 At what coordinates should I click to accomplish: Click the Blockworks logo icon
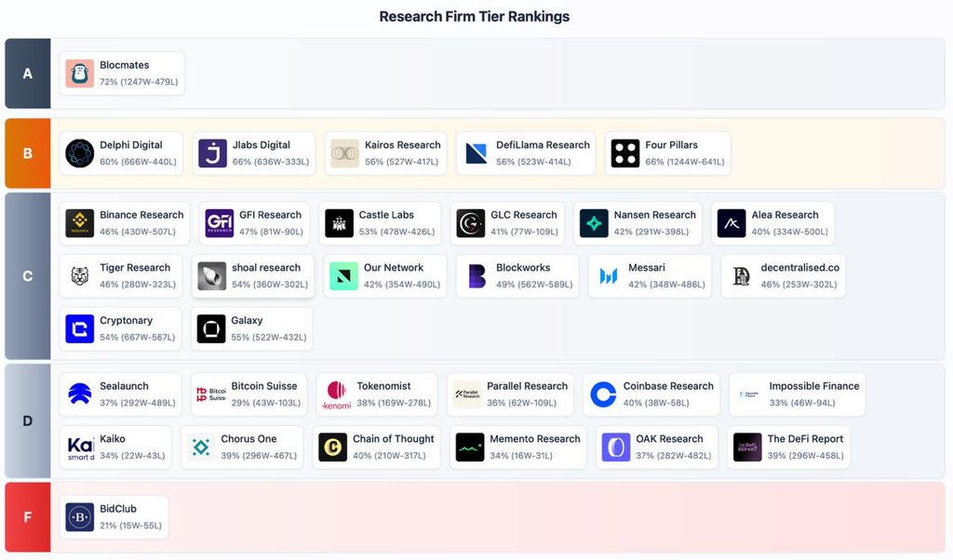click(x=476, y=276)
